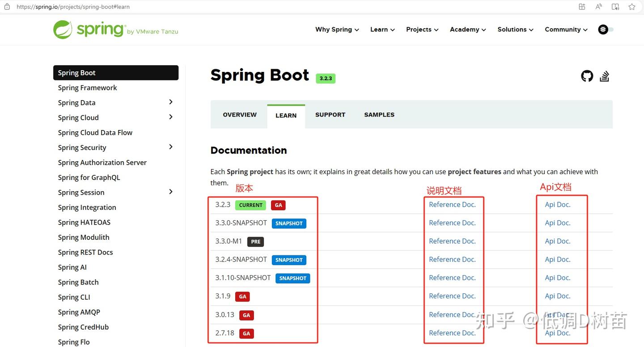Start Read Aloud from the browser toolbar
644x347 pixels.
(x=598, y=7)
